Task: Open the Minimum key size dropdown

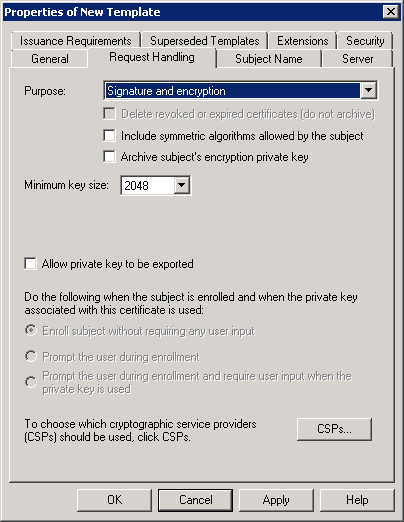Action: tap(182, 185)
